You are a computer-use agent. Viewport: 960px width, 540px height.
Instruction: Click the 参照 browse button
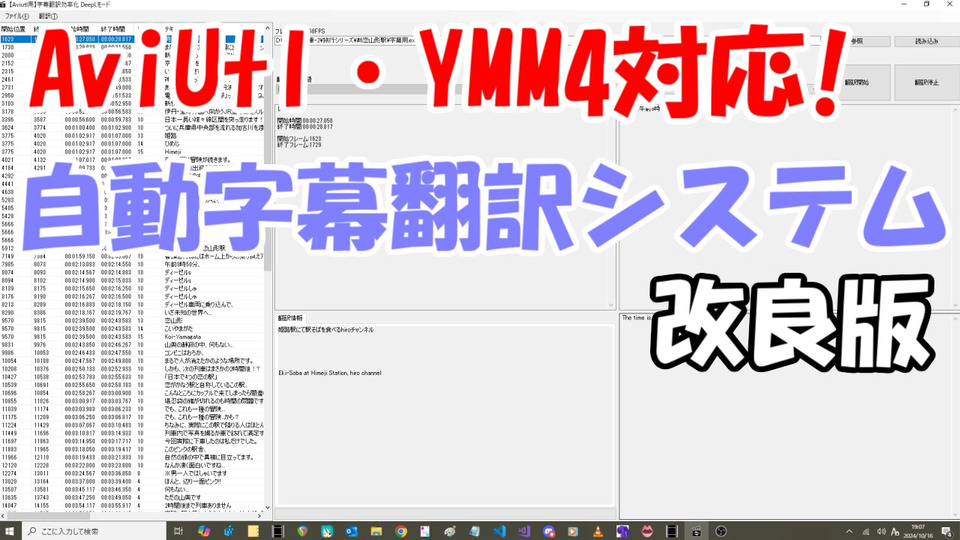point(857,41)
